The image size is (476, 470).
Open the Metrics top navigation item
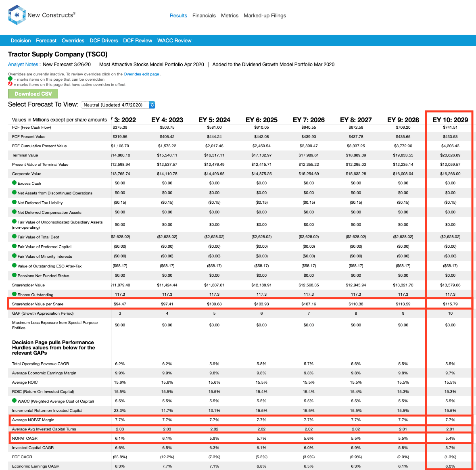coord(230,15)
